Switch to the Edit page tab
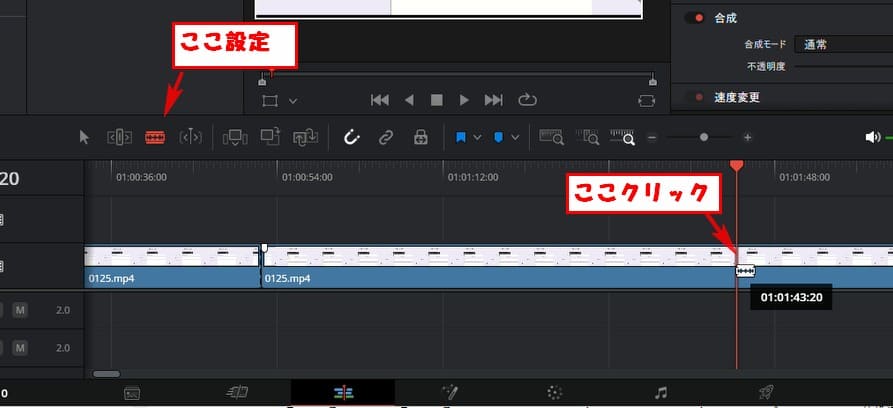Image resolution: width=893 pixels, height=408 pixels. coord(342,393)
